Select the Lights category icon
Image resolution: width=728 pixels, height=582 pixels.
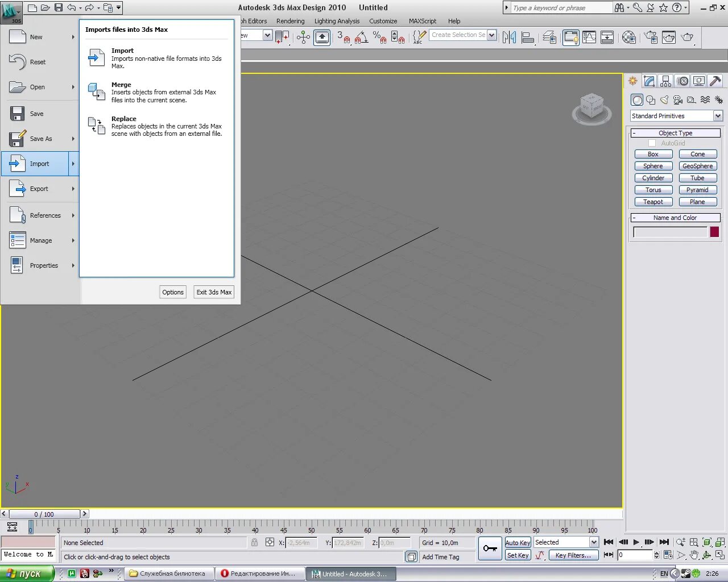pyautogui.click(x=664, y=100)
